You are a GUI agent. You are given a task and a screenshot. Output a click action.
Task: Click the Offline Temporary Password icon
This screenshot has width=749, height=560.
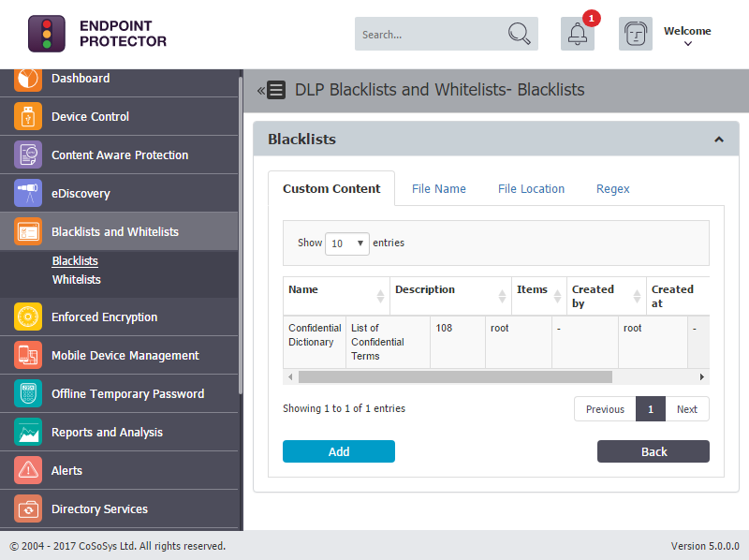28,393
